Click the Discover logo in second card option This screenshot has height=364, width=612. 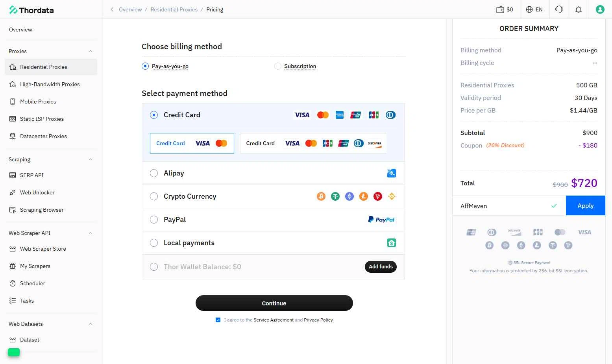pos(375,144)
